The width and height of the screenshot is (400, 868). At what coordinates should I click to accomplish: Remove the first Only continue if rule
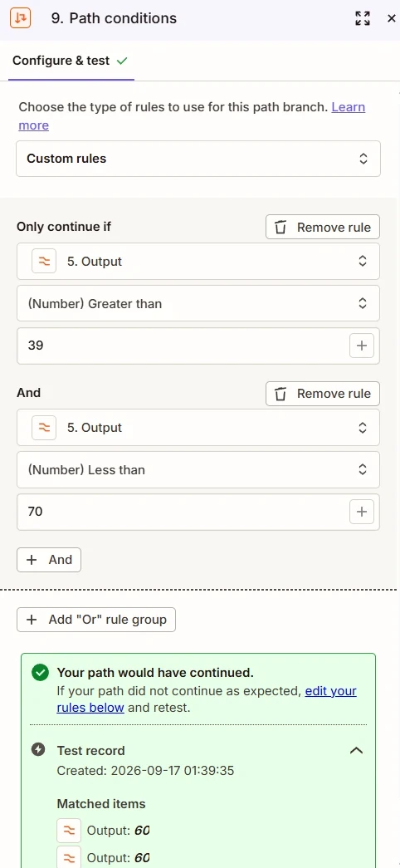pos(323,227)
